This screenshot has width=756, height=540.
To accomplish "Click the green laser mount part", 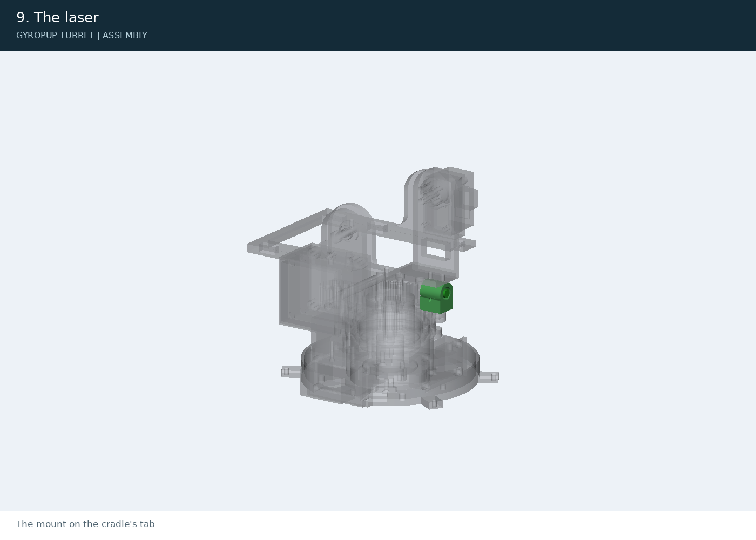I will click(x=436, y=298).
